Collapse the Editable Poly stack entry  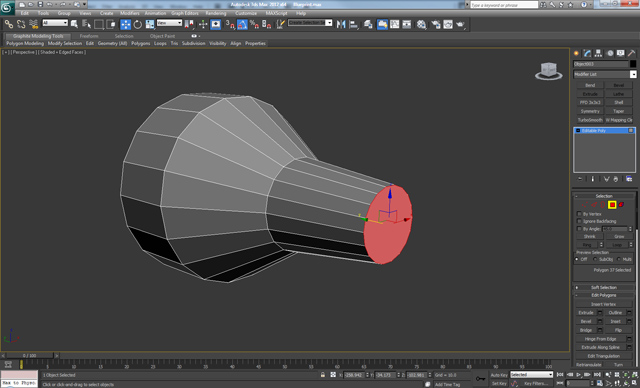click(x=578, y=131)
